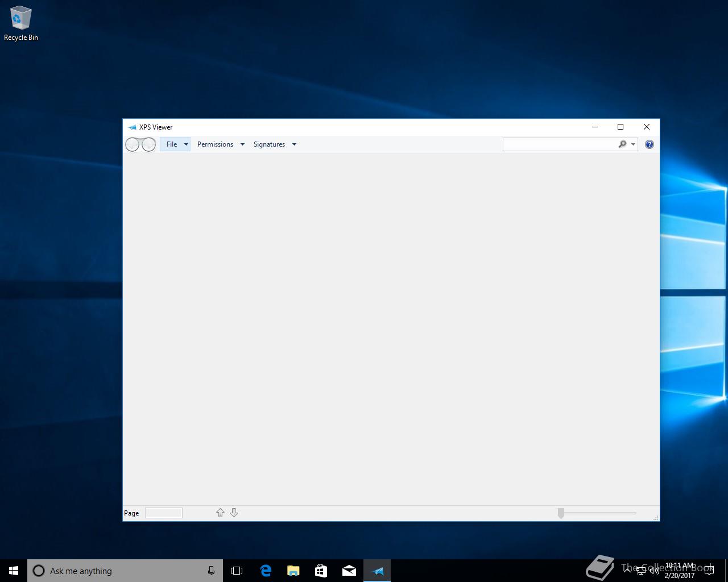Click the XPS Viewer title bar icon
The image size is (728, 582).
pos(132,127)
